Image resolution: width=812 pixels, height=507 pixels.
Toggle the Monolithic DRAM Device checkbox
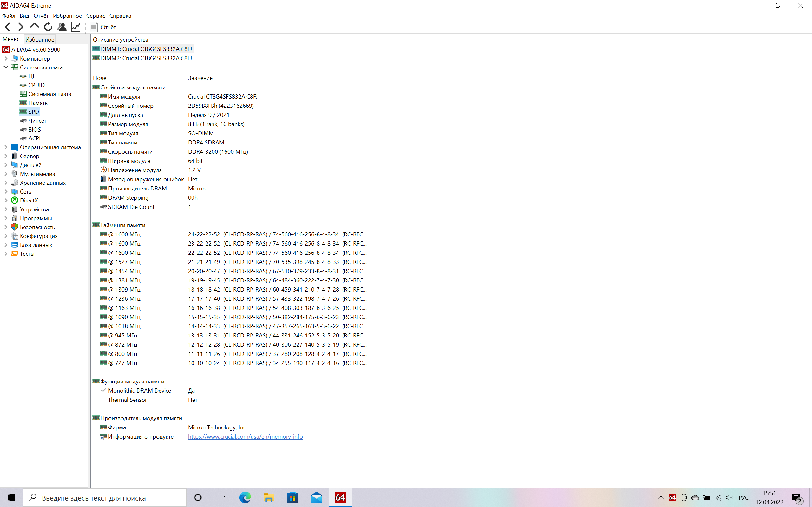tap(104, 390)
